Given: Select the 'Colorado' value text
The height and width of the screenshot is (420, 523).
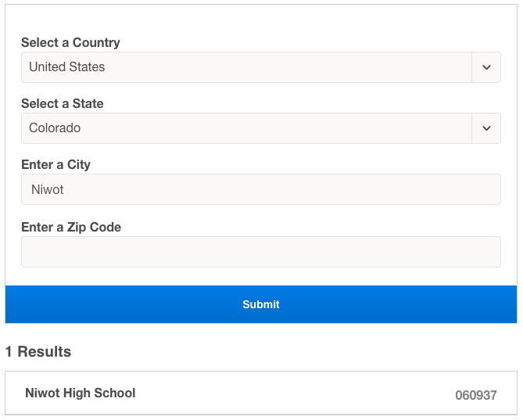Looking at the screenshot, I should pyautogui.click(x=55, y=128).
